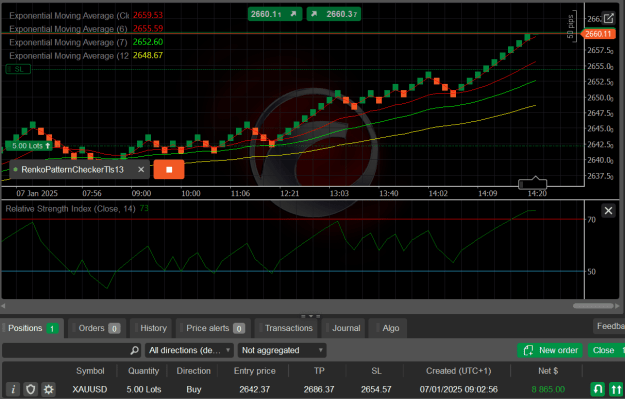Click the TP value 2686.37

click(x=319, y=389)
